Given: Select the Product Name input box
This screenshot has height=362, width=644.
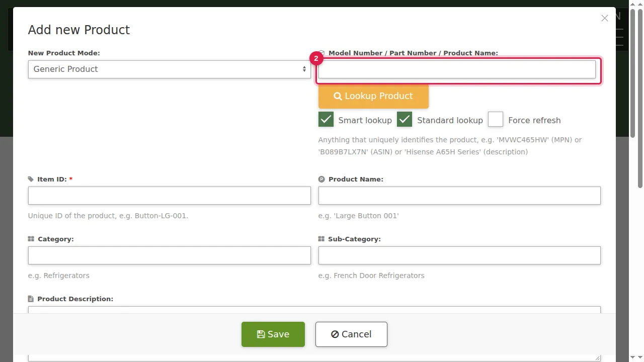Looking at the screenshot, I should 459,196.
